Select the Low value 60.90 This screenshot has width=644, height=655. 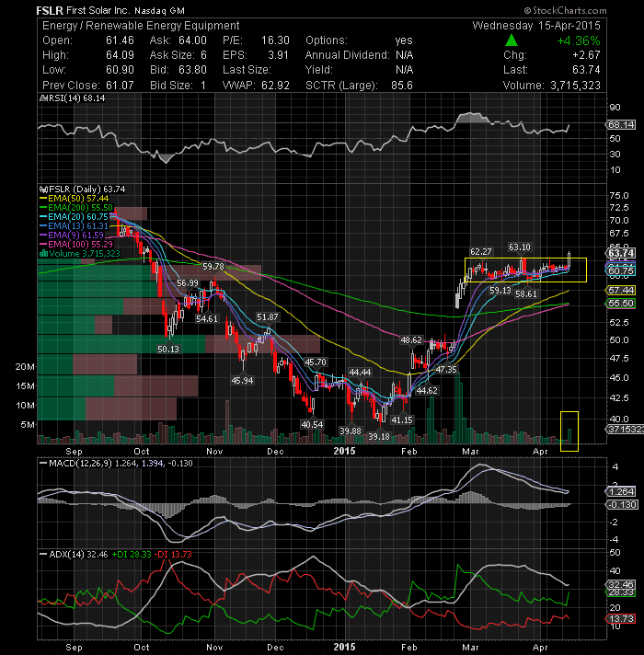coord(120,70)
